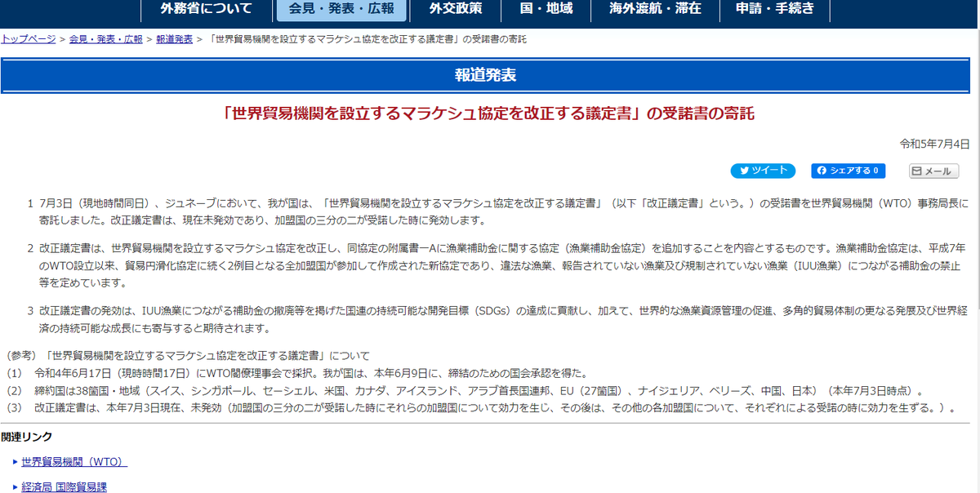980x493 pixels.
Task: Click the date 令和5年7月4日
Action: pos(934,144)
